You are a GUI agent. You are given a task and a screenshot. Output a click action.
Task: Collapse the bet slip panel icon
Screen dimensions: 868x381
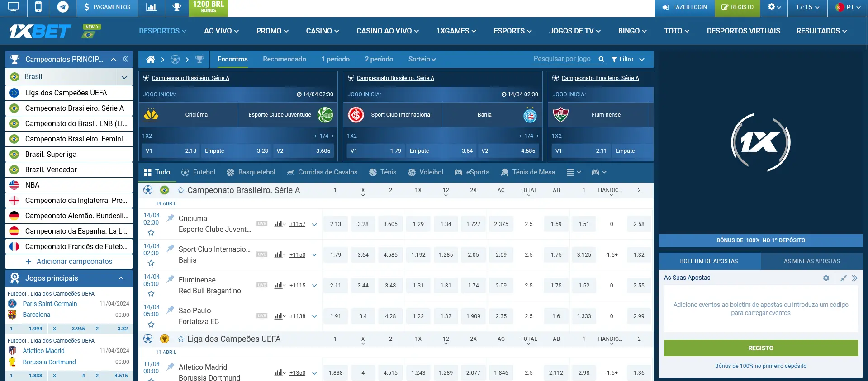[x=843, y=278]
